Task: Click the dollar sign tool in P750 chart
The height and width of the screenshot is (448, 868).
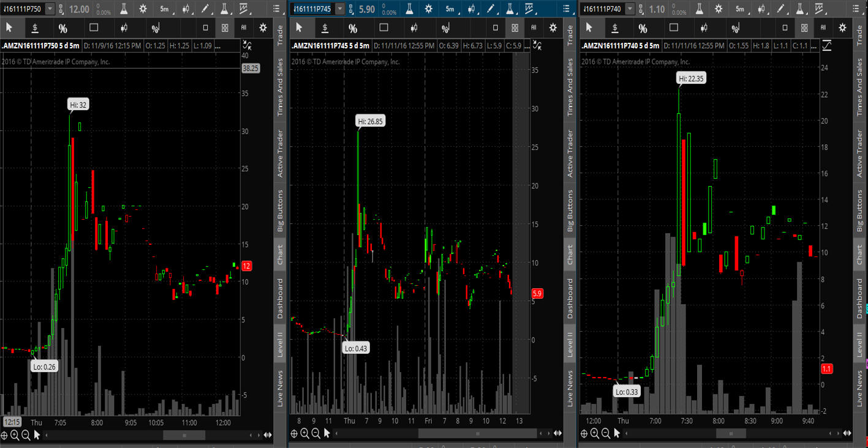Action: coord(36,28)
